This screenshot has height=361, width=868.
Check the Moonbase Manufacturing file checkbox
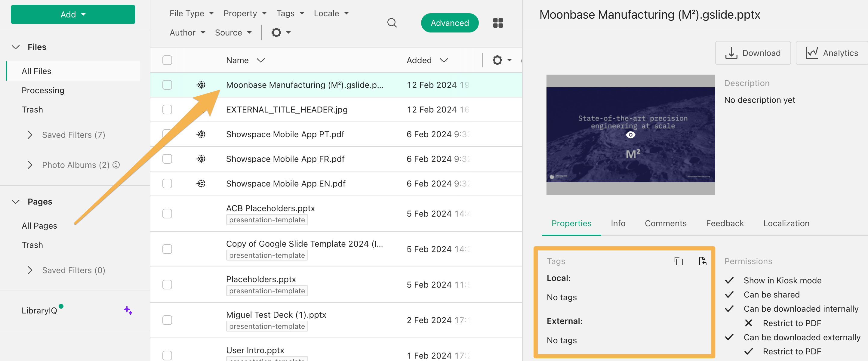click(167, 85)
